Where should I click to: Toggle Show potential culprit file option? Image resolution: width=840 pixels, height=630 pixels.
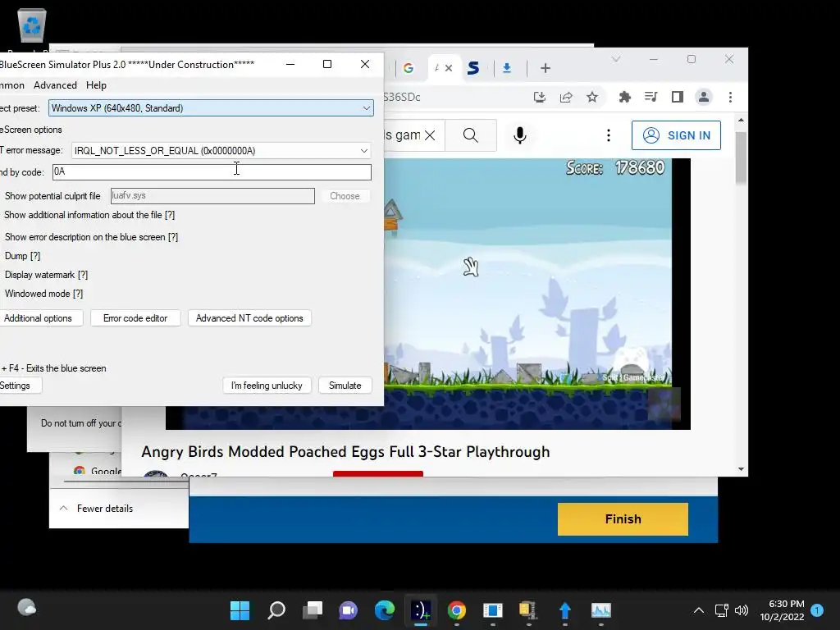coord(52,196)
